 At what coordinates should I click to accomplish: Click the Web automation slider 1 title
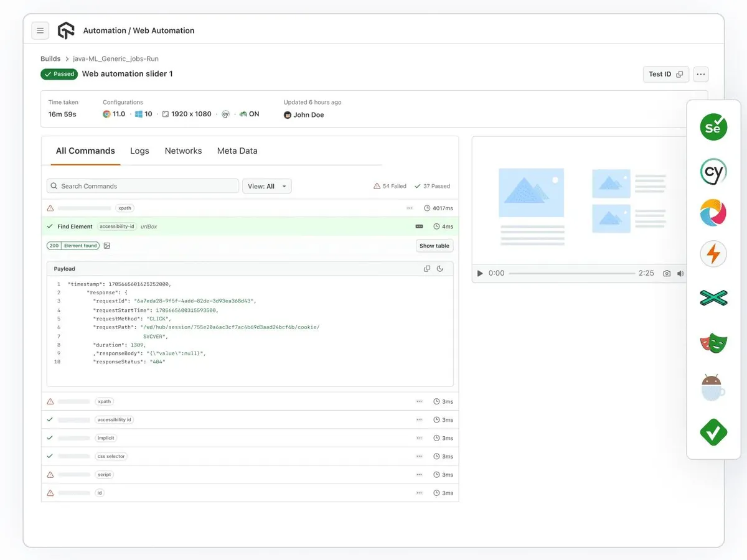pyautogui.click(x=128, y=74)
